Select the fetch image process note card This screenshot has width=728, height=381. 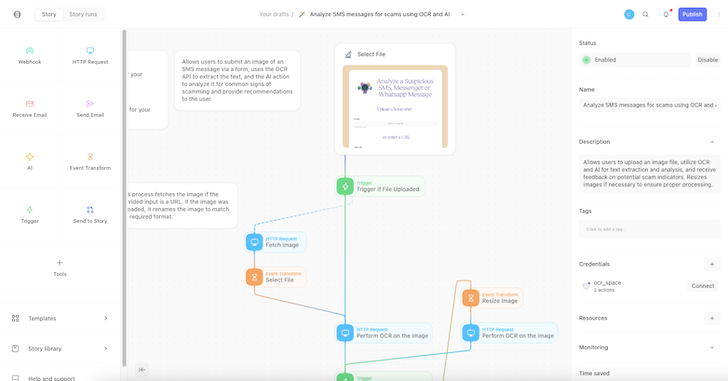[182, 205]
